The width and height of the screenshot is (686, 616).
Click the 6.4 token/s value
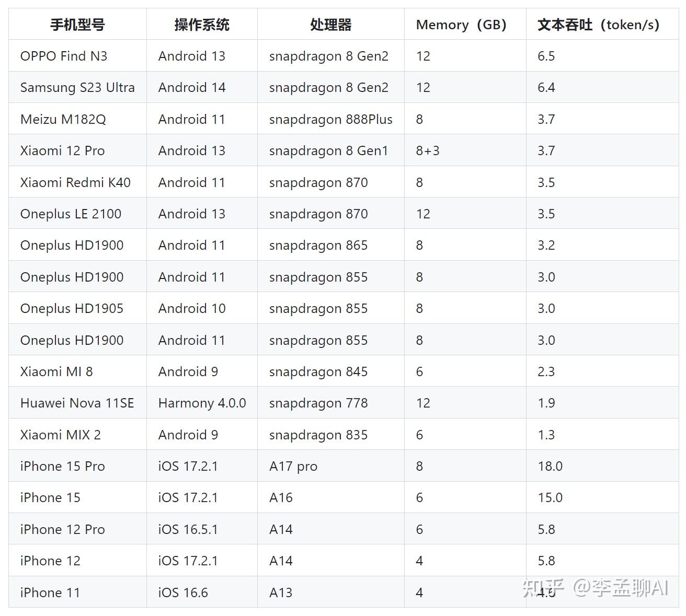pos(546,87)
